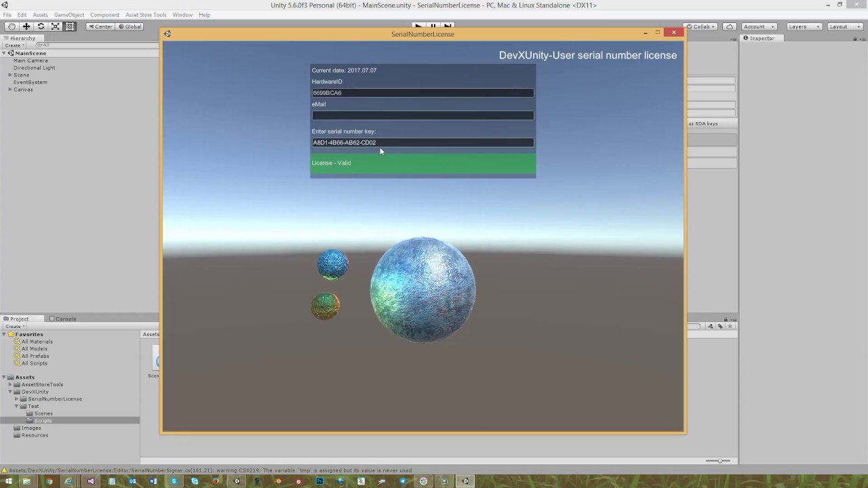The height and width of the screenshot is (488, 868).
Task: Select the Scale tool
Action: [x=56, y=26]
